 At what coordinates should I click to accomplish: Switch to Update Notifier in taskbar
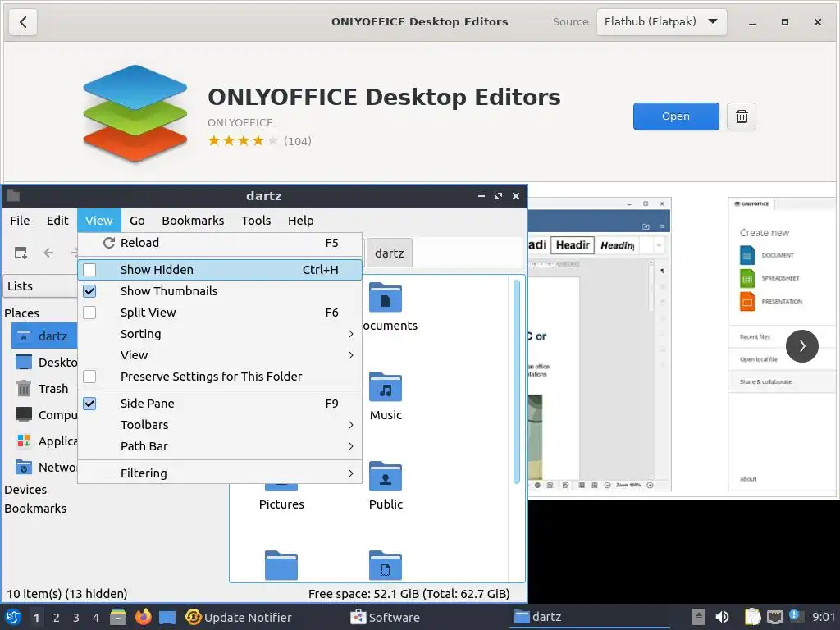[x=239, y=617]
